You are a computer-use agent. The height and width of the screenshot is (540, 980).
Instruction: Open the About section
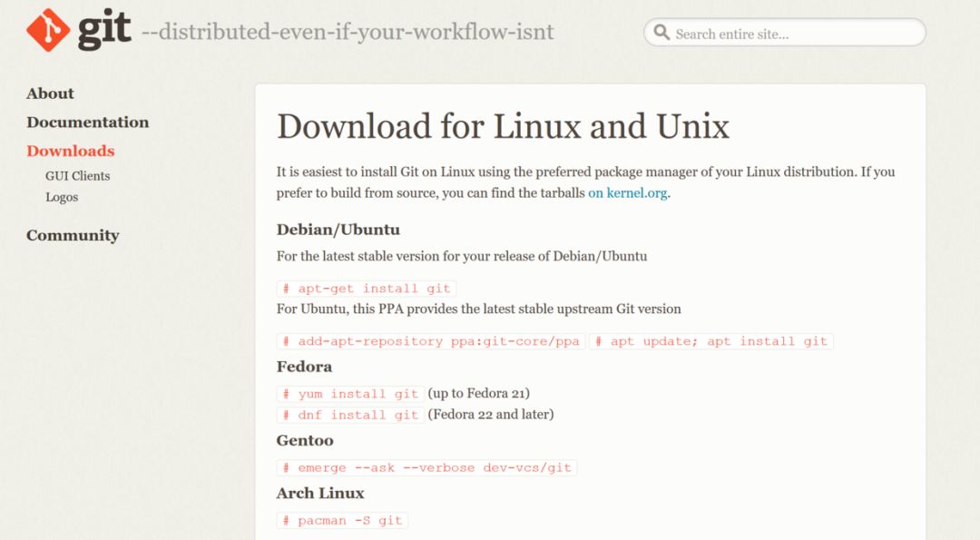(x=50, y=93)
